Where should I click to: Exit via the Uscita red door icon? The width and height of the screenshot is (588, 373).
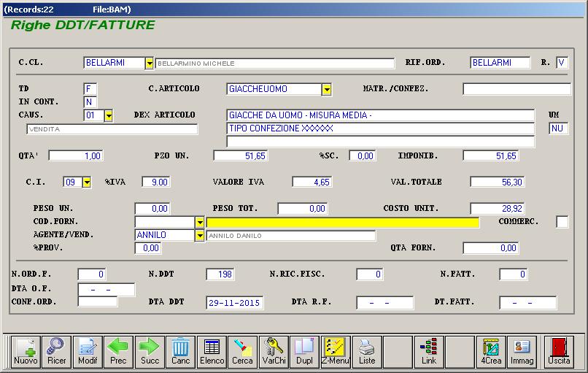(x=559, y=352)
